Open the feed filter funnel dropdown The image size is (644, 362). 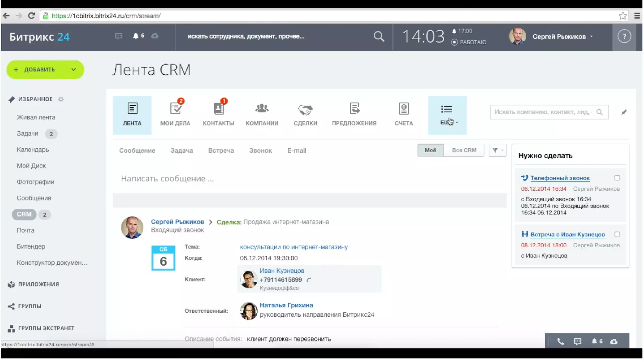pos(497,150)
